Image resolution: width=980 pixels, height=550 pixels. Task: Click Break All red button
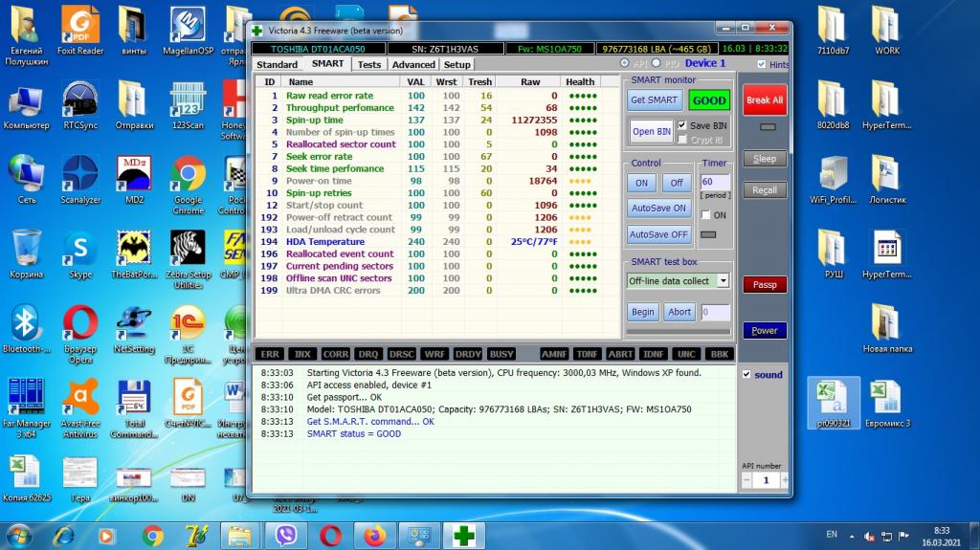[765, 100]
